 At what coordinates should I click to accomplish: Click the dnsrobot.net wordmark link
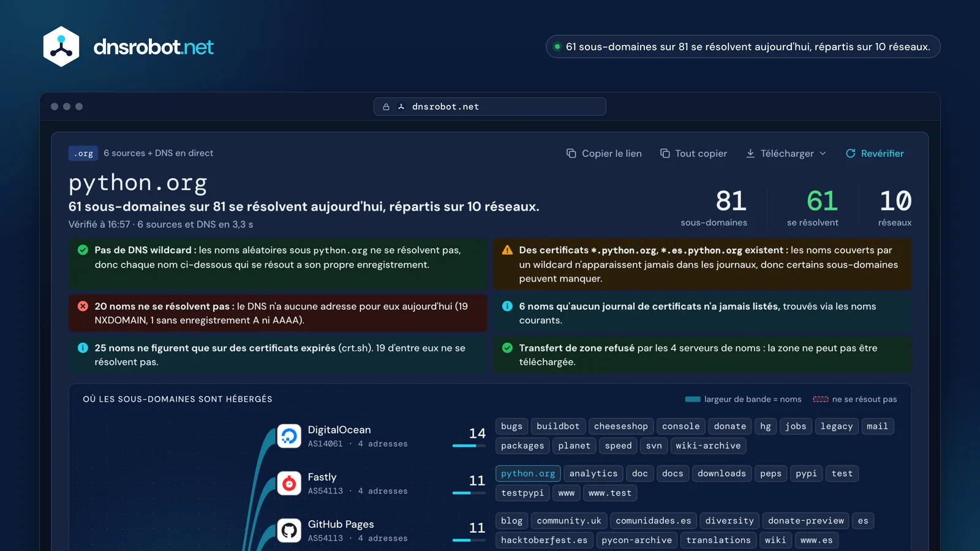153,47
